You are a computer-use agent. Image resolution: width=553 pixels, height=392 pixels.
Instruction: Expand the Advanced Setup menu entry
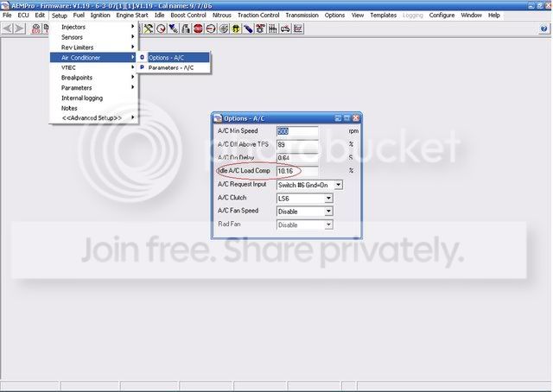(x=92, y=117)
